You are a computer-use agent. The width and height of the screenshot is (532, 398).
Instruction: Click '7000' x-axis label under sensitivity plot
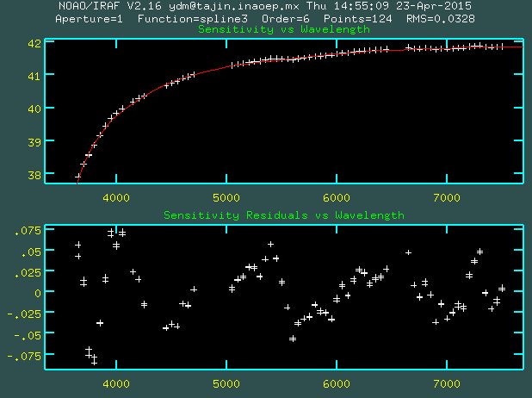click(447, 197)
